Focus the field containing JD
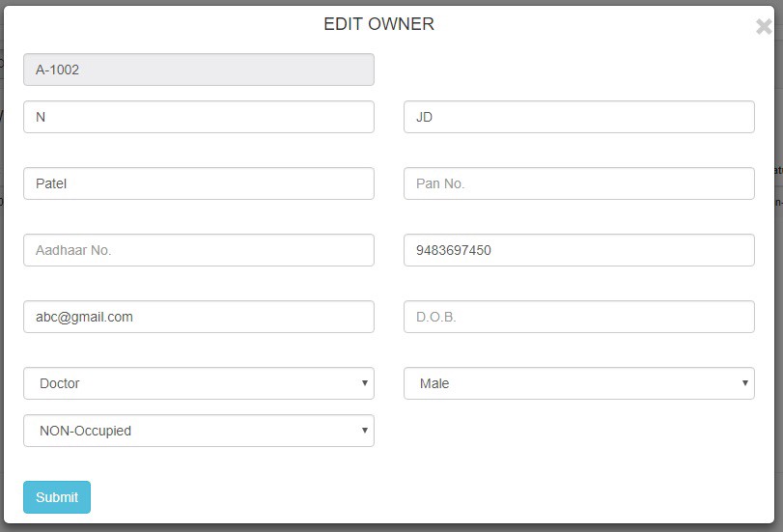Image resolution: width=783 pixels, height=532 pixels. pyautogui.click(x=578, y=117)
